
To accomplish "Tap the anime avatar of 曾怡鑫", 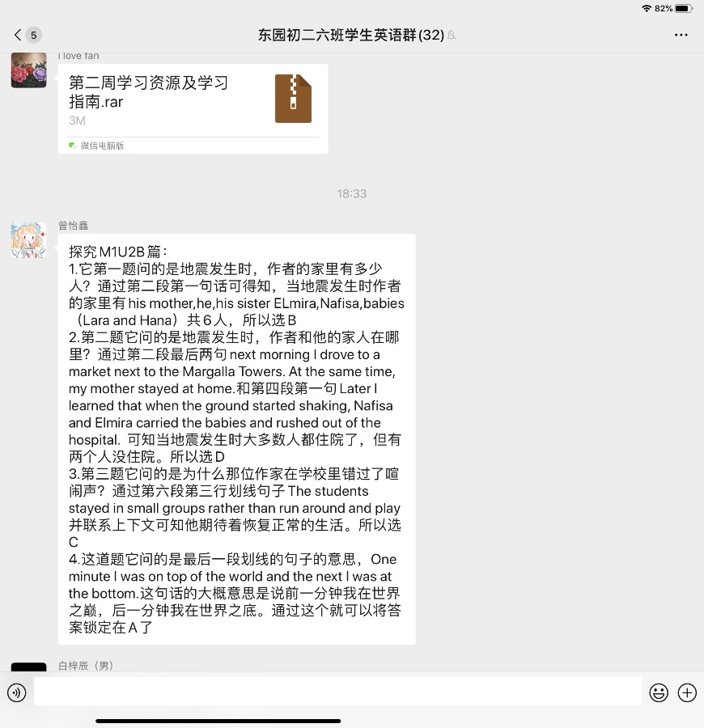I will click(x=29, y=240).
